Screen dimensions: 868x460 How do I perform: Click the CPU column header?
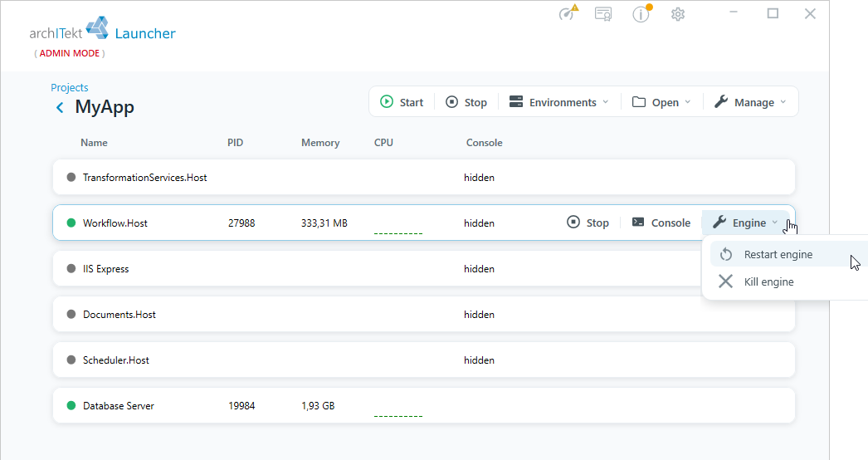383,143
